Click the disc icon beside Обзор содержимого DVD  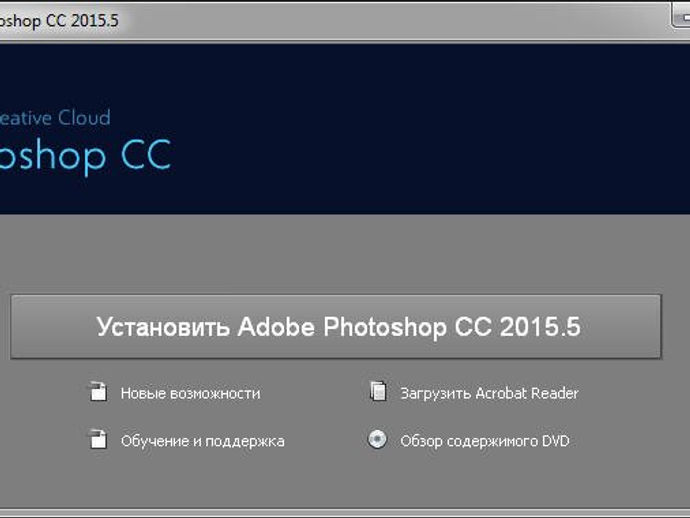tap(378, 439)
